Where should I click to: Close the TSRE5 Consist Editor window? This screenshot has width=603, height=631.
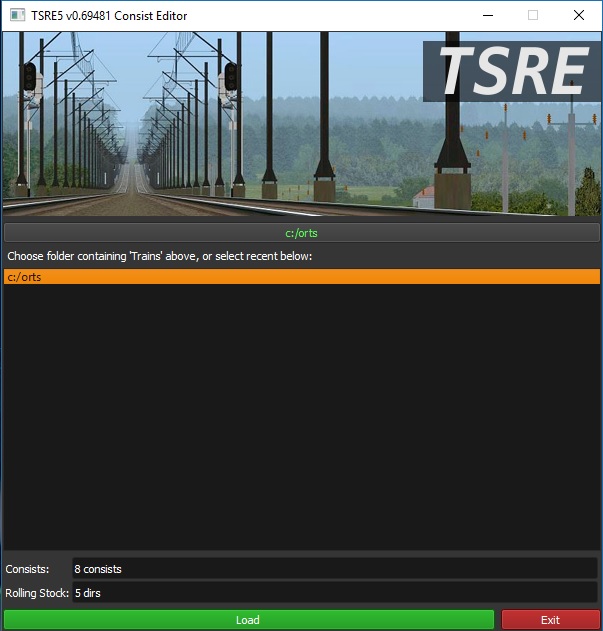click(x=579, y=15)
